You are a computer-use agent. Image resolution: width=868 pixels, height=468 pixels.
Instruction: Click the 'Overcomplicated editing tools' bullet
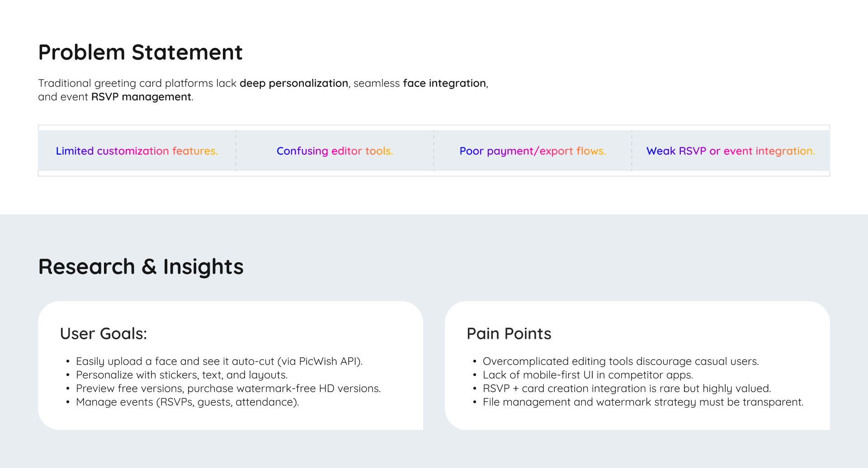pyautogui.click(x=621, y=361)
